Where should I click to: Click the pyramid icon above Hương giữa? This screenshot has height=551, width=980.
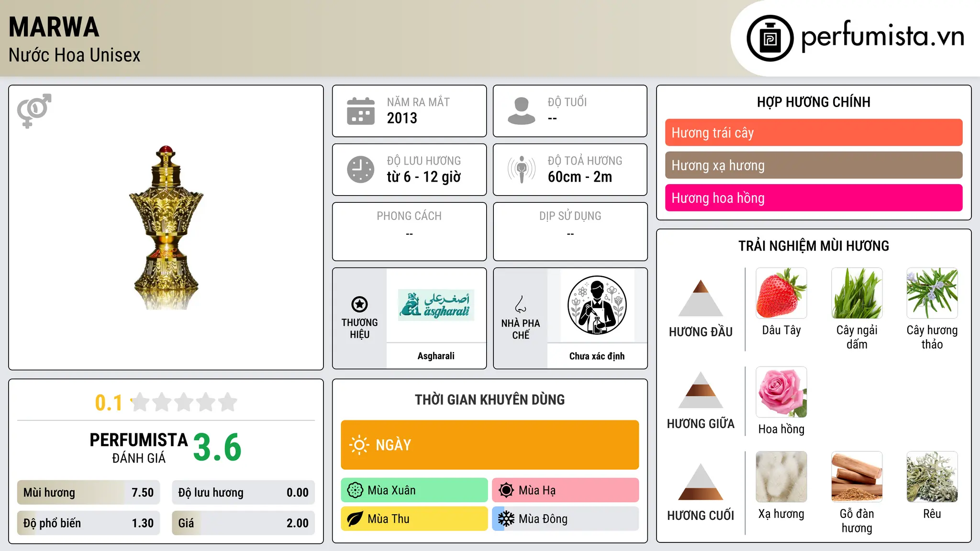(701, 390)
